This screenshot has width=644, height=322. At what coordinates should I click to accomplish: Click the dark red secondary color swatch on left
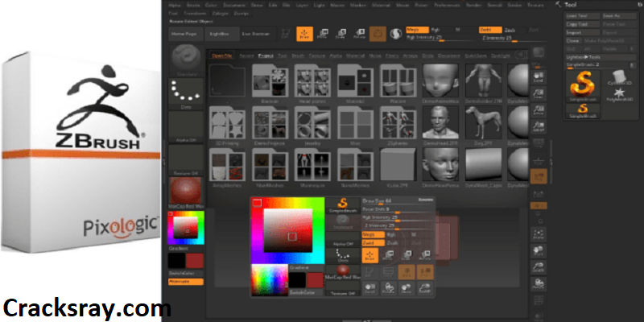tap(195, 261)
